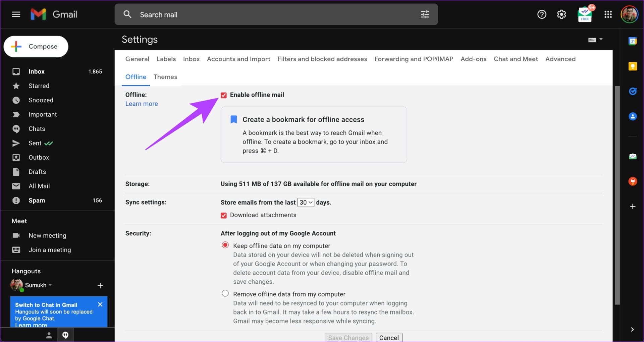Screen dimensions: 644x342
Task: Switch to Labels settings tab
Action: point(166,59)
